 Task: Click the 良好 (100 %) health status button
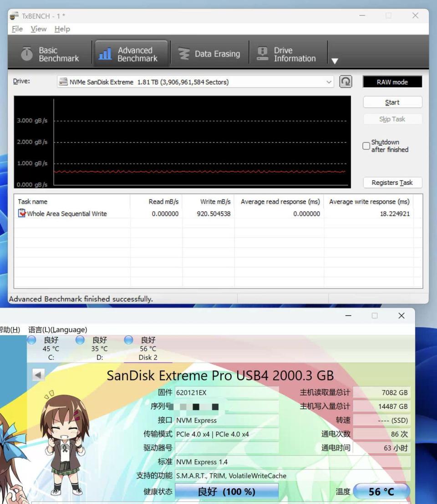coord(227,491)
